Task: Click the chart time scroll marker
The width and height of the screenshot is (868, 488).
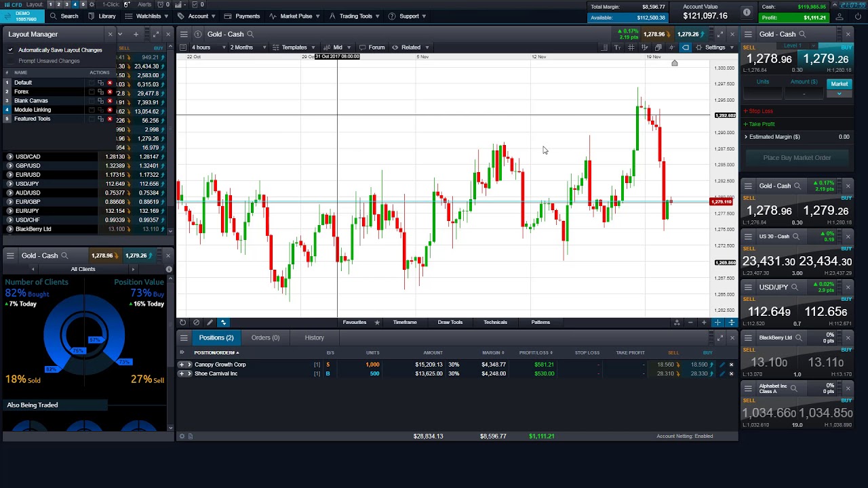Action: (674, 63)
